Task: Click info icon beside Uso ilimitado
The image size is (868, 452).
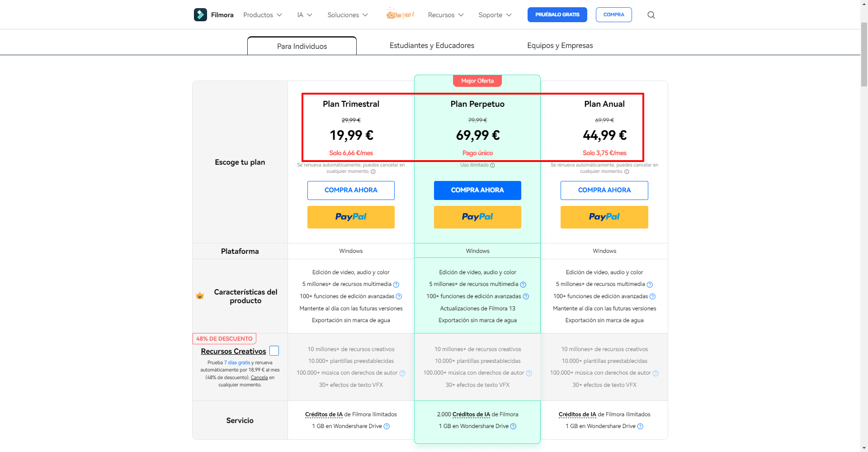Action: (492, 165)
